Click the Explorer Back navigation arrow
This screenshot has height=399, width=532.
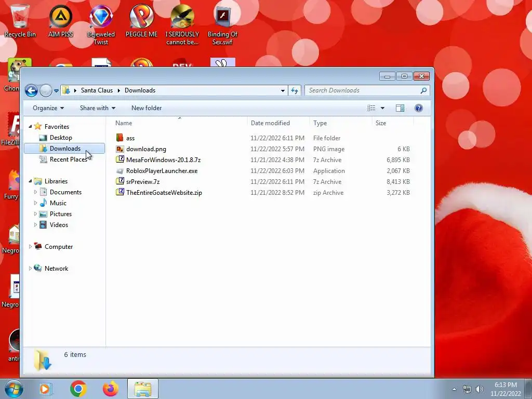click(31, 90)
